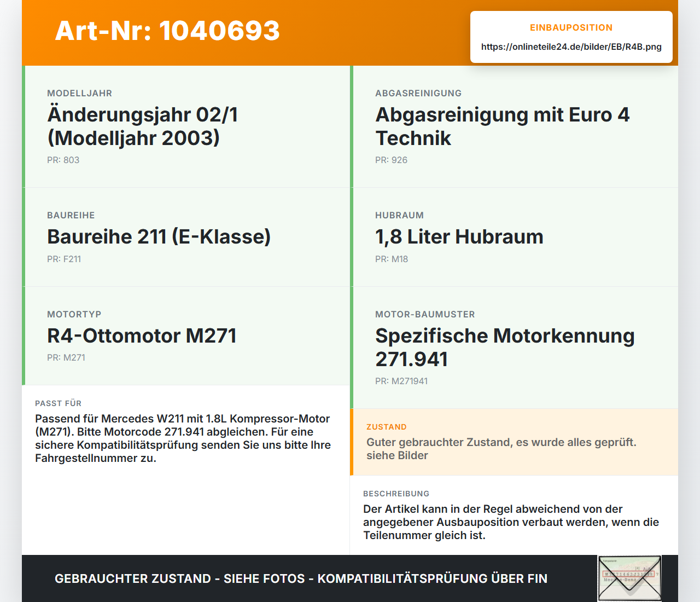Open the onlineteile24.de R4B.png image URL

click(571, 47)
